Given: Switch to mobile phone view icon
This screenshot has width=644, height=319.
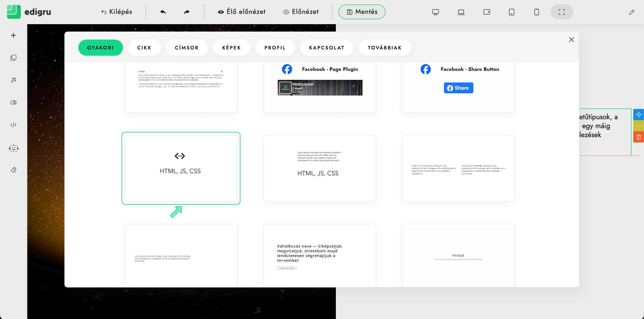Looking at the screenshot, I should (x=536, y=12).
